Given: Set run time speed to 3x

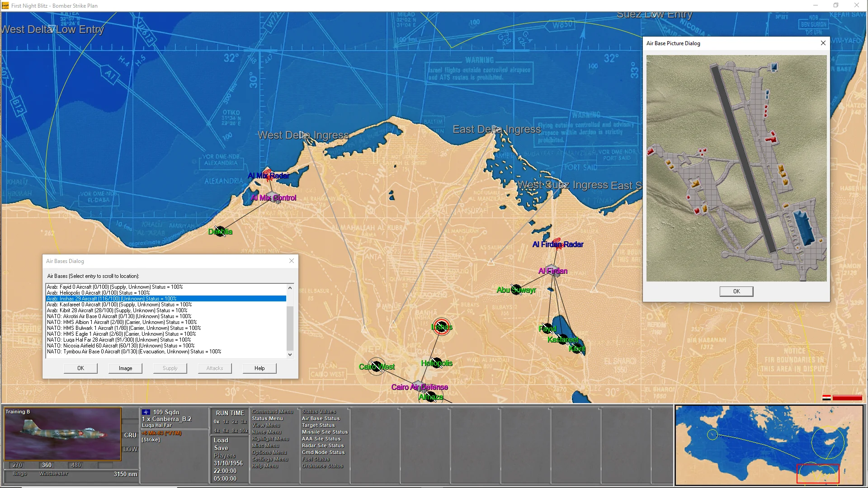Looking at the screenshot, I should point(244,422).
